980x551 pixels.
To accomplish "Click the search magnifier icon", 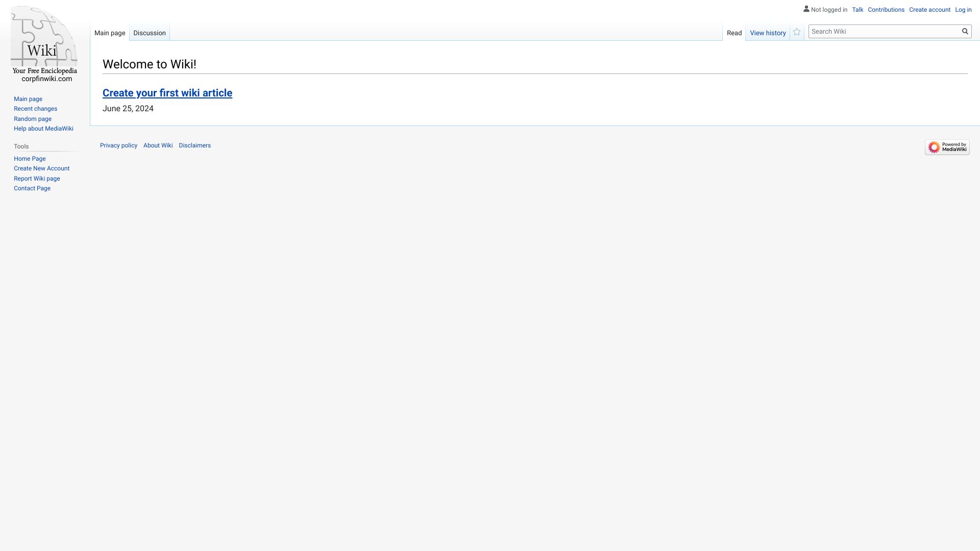I will pyautogui.click(x=965, y=31).
